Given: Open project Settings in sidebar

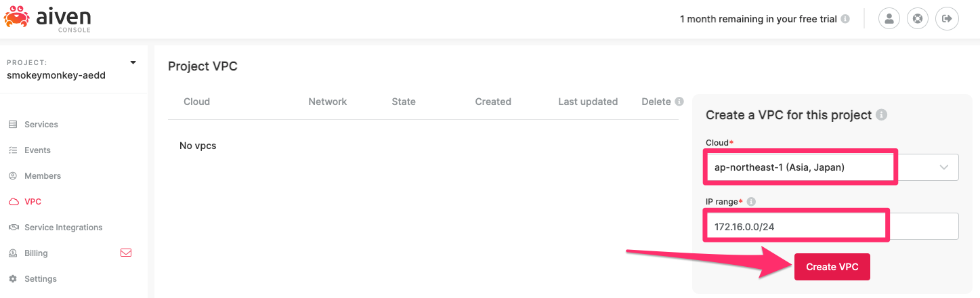Looking at the screenshot, I should [40, 279].
